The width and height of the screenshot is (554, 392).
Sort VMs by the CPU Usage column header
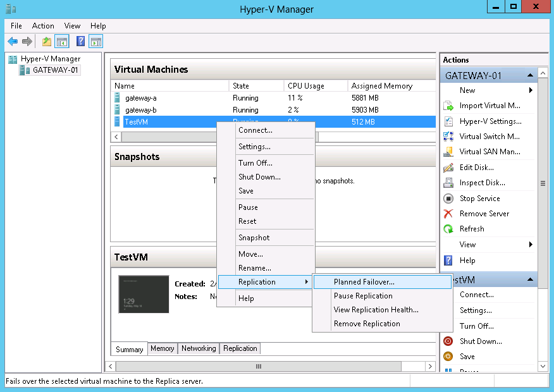click(316, 86)
